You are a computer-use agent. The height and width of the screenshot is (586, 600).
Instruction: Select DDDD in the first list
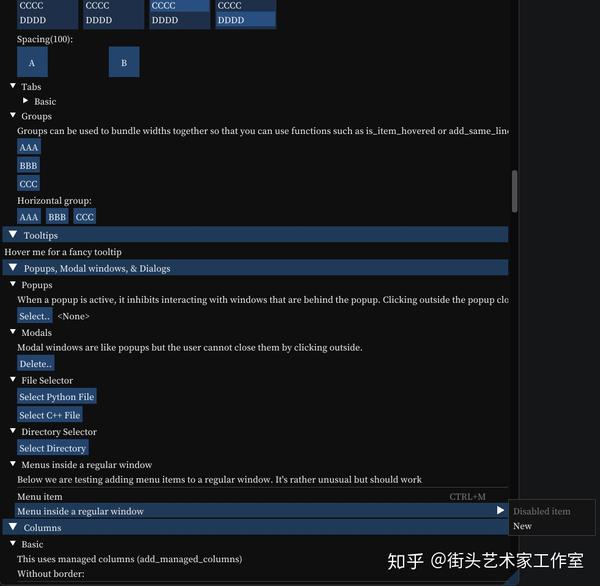47,20
